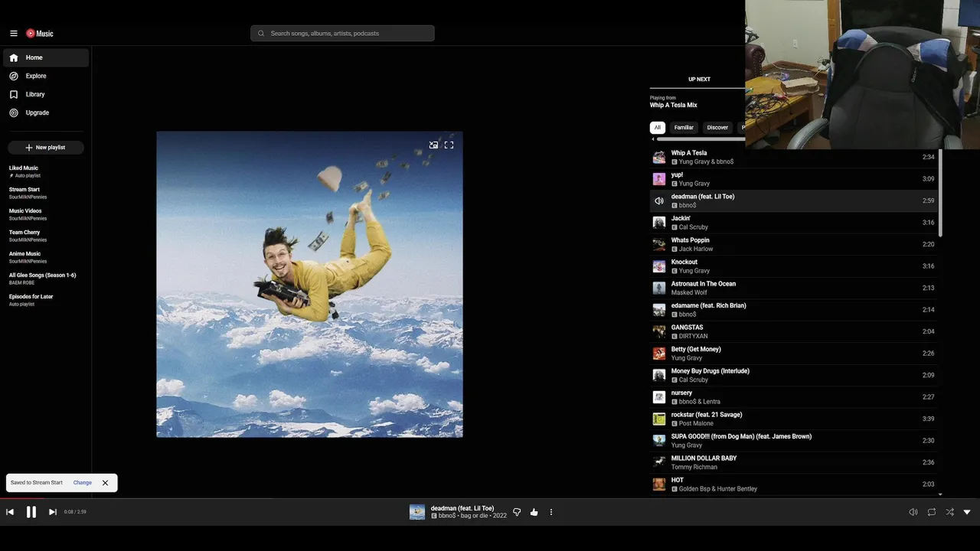Go to Home in sidebar
Screen dimensions: 980x551
pos(46,57)
